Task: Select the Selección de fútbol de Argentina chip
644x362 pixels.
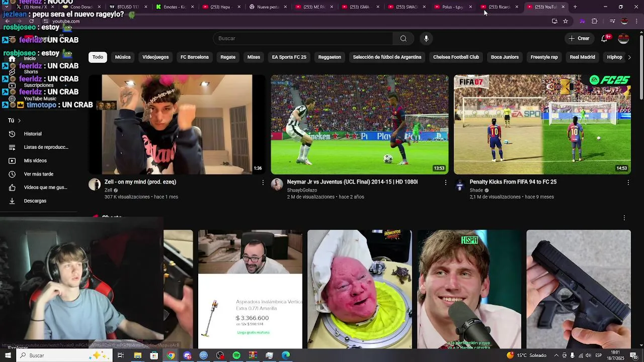Action: [x=387, y=57]
